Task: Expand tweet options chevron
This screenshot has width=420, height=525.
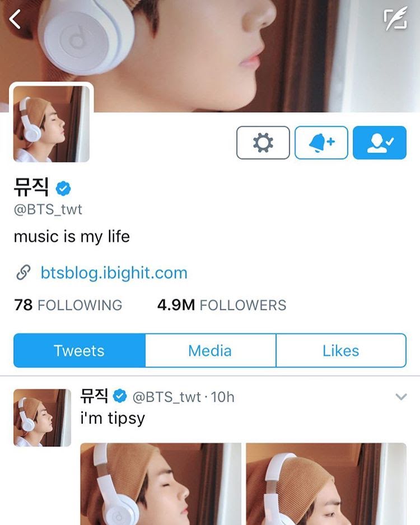Action: (x=401, y=397)
